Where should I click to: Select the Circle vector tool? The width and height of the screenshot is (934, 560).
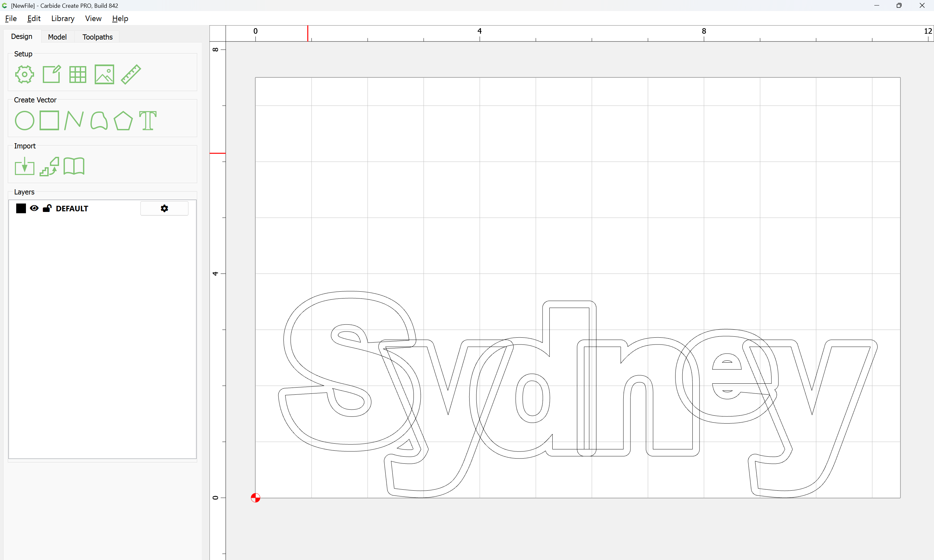click(25, 121)
